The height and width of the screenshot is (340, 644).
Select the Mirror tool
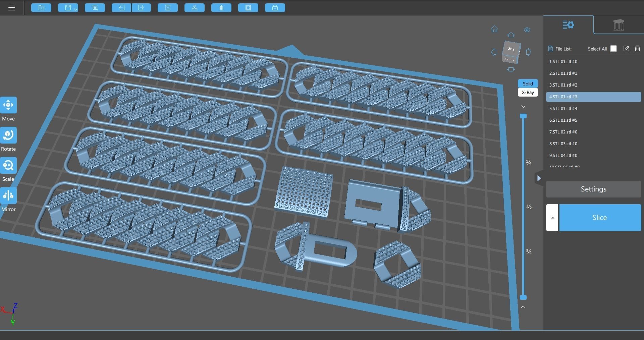click(8, 196)
